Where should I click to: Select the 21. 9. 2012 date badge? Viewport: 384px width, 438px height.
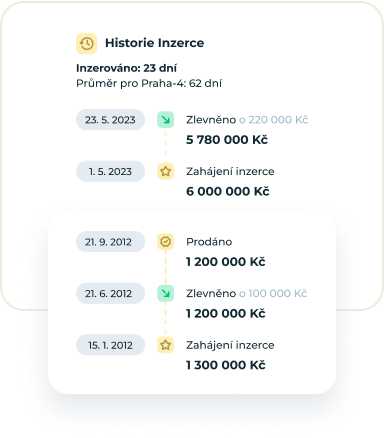click(x=110, y=242)
